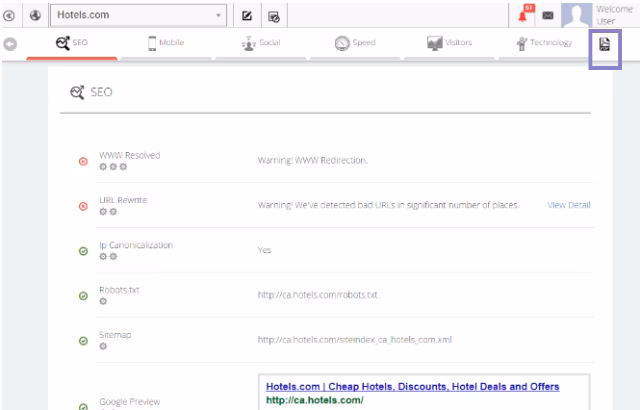Image resolution: width=640 pixels, height=410 pixels.
Task: Open the messages envelope icon
Action: click(549, 16)
